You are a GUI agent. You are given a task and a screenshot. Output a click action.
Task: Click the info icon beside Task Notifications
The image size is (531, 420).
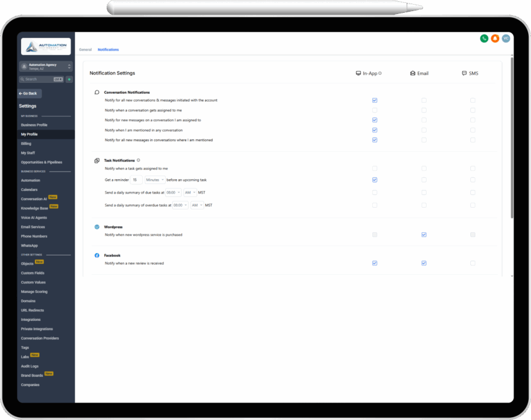tap(138, 160)
